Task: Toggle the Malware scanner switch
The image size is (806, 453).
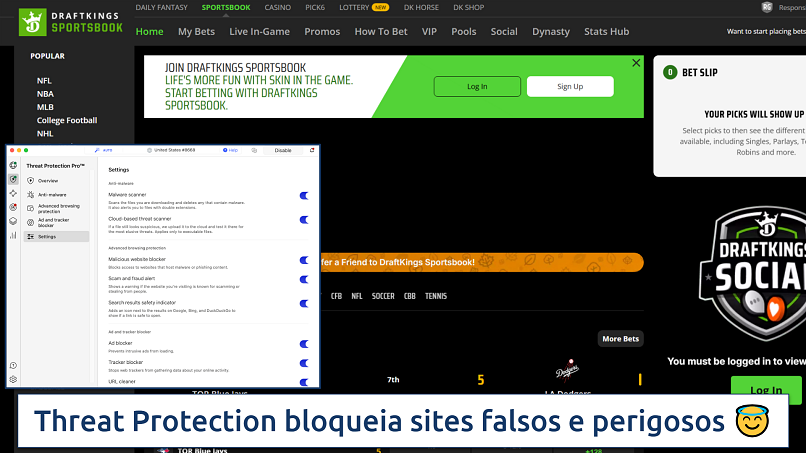Action: (304, 196)
